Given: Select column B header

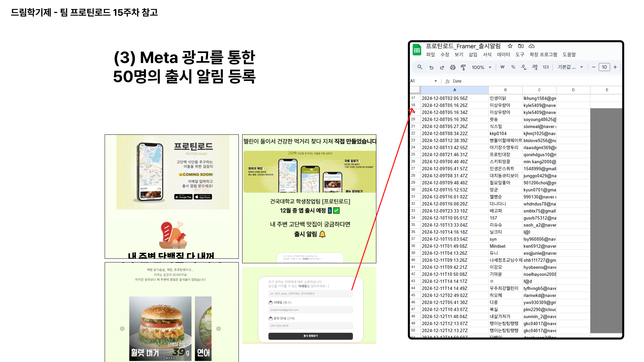Looking at the screenshot, I should pos(505,90).
